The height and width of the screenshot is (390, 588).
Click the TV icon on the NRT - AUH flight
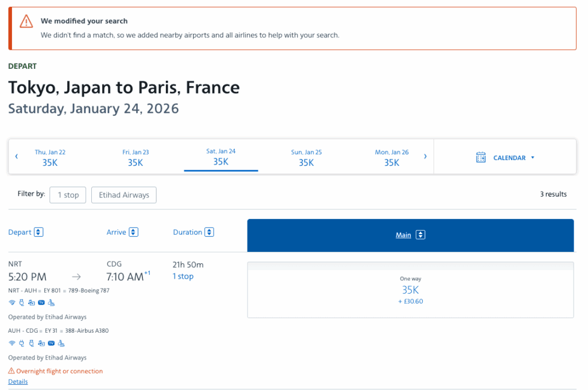pyautogui.click(x=41, y=303)
